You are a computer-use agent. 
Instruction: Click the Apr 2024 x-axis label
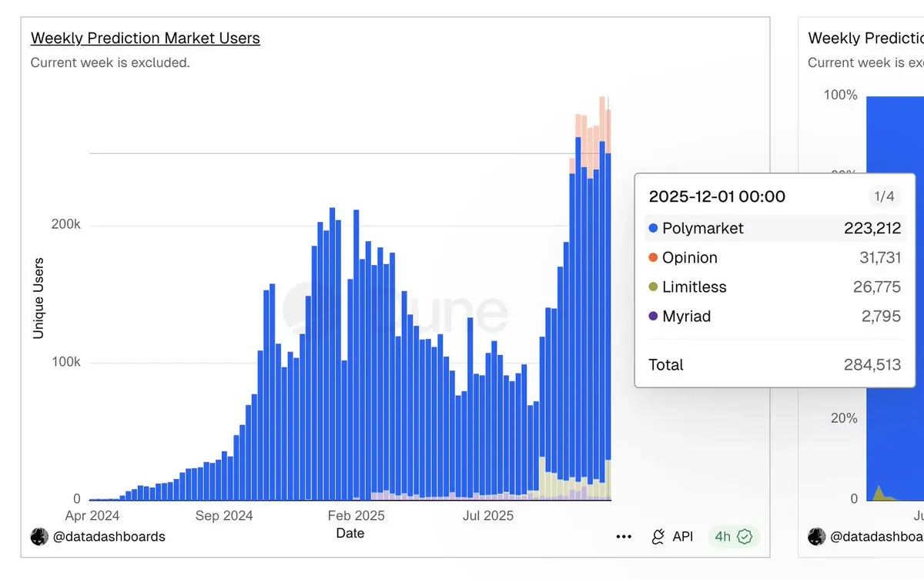[92, 515]
